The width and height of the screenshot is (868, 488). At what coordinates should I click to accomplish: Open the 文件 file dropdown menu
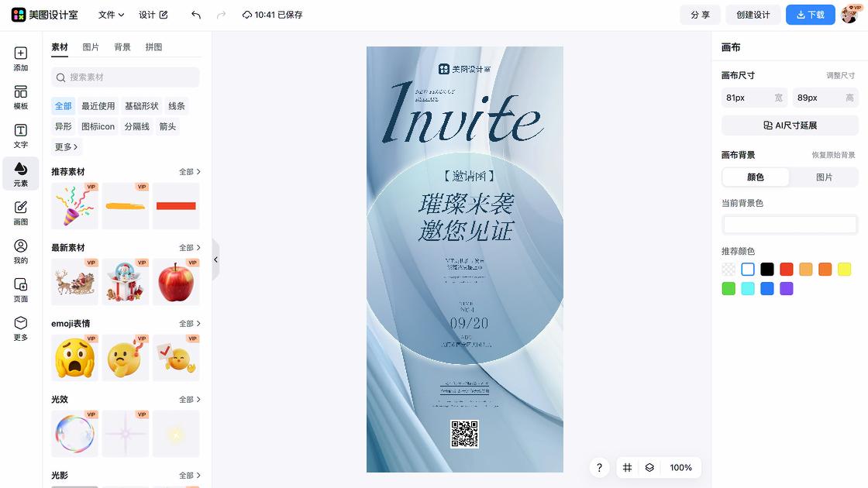point(112,15)
